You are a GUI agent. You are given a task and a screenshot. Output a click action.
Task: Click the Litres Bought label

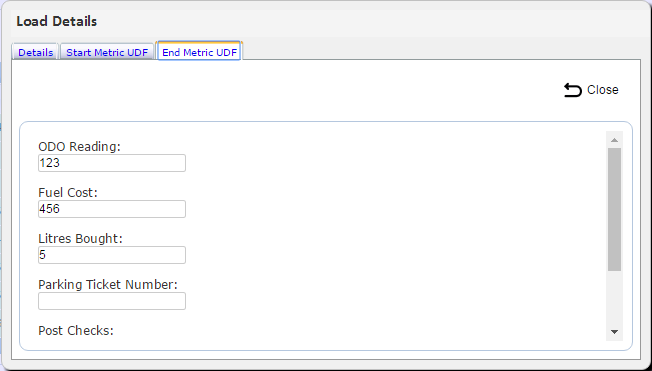80,239
